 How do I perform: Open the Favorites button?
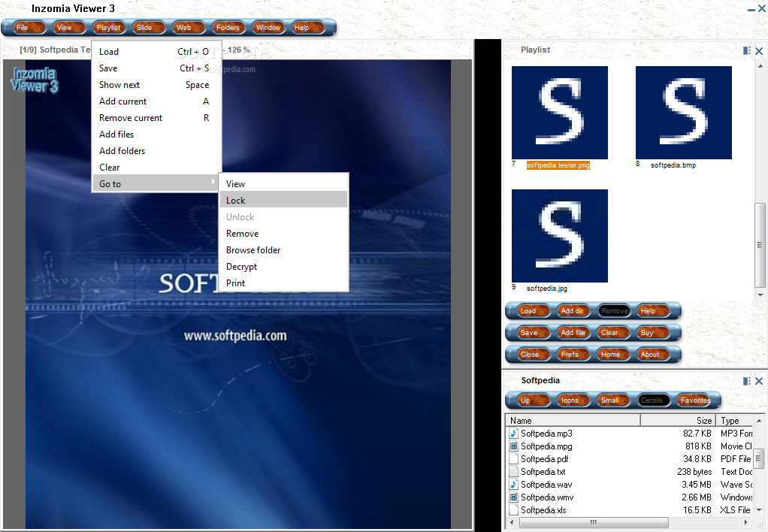(x=694, y=401)
